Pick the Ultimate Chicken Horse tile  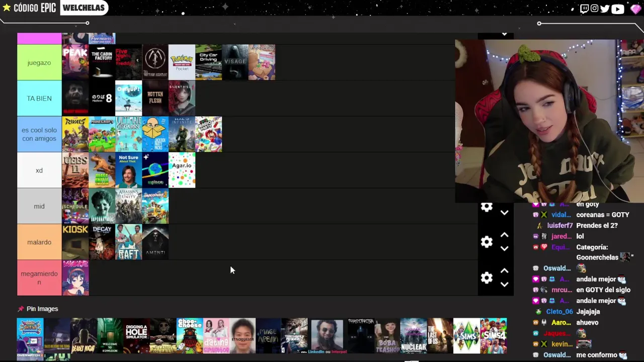tap(128, 134)
